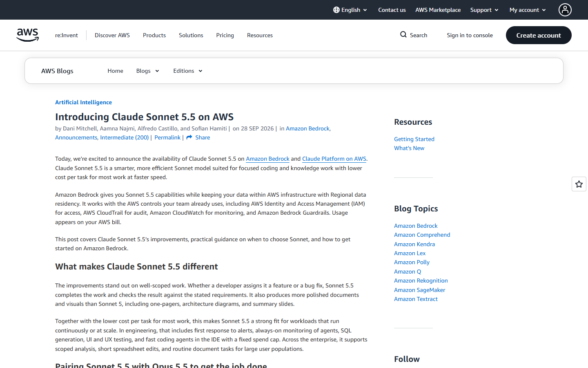This screenshot has width=588, height=368.
Task: Click the 'What makes Claude Sonnet 5.5 different' heading
Action: (x=136, y=267)
